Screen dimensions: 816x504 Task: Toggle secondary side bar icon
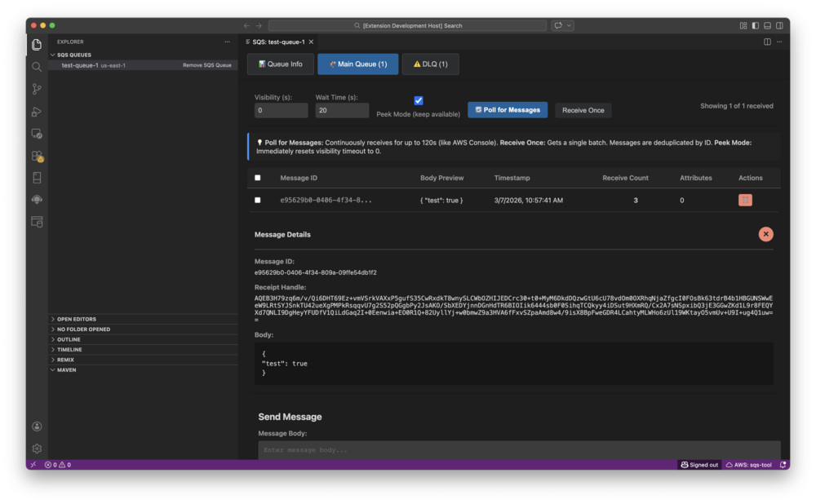(x=779, y=25)
